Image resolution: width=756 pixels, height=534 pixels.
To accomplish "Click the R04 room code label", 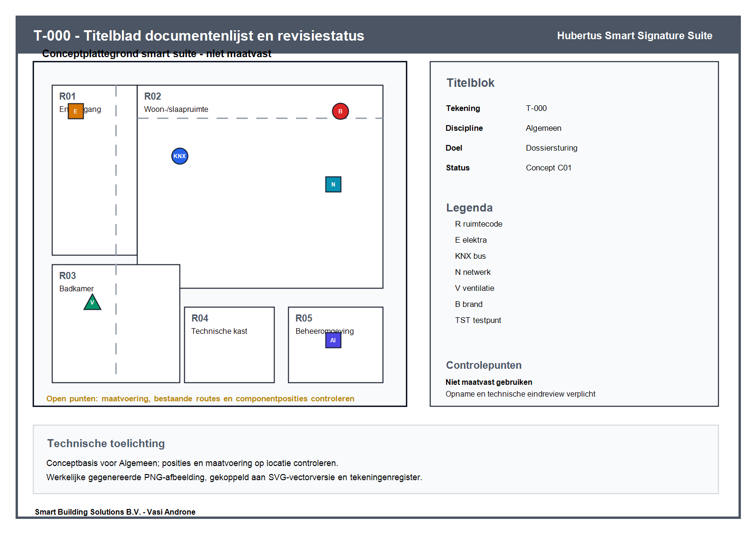I will pyautogui.click(x=199, y=318).
